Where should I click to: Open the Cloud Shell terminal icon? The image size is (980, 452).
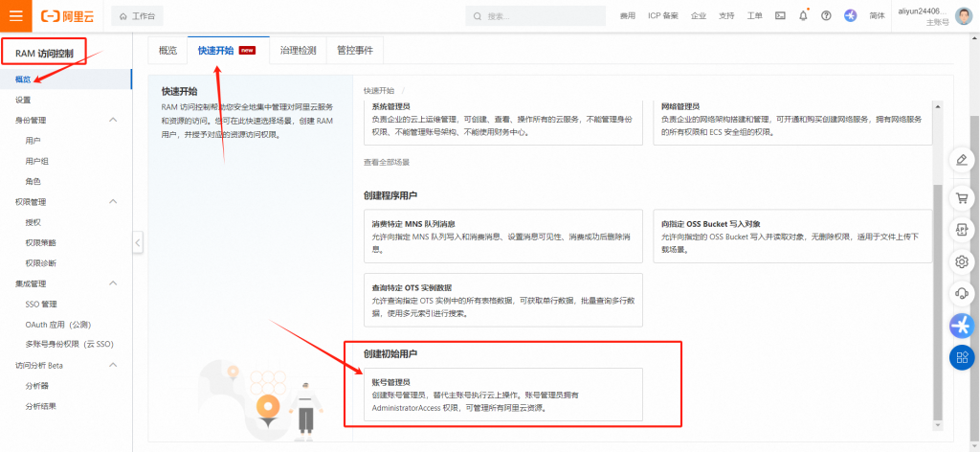tap(780, 16)
